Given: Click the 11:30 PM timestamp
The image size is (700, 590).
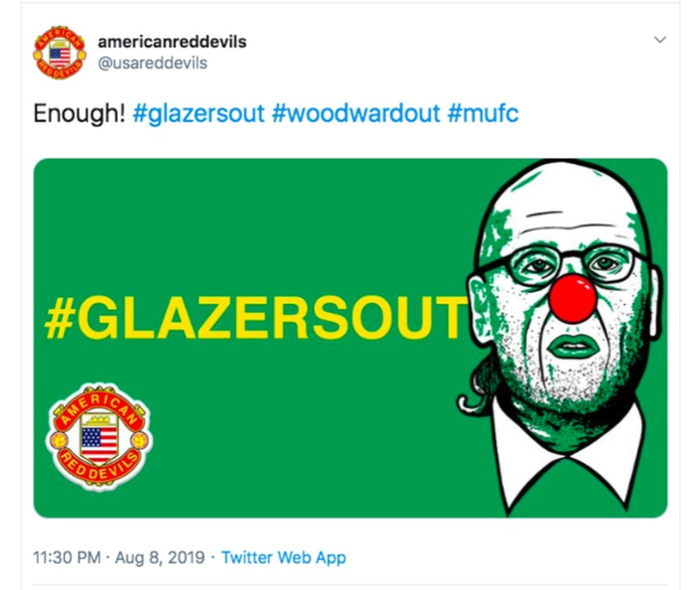Looking at the screenshot, I should (x=67, y=558).
